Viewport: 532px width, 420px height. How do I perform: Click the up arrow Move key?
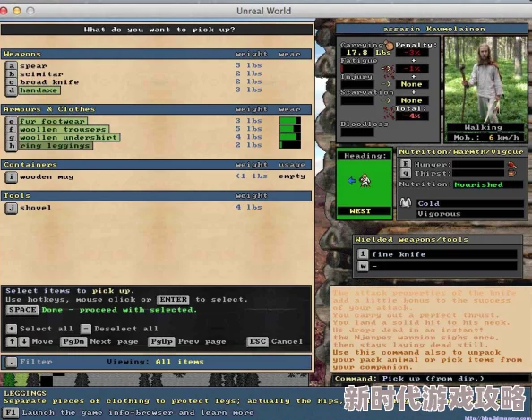(12, 341)
